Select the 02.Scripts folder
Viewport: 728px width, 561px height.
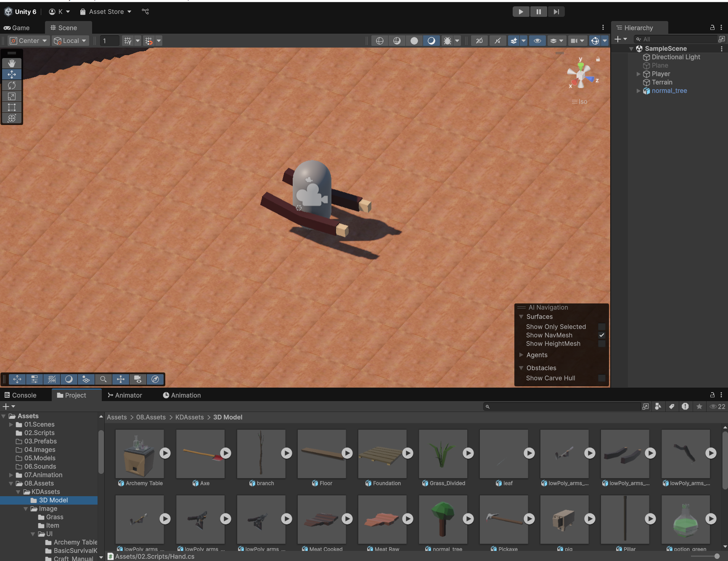point(40,433)
